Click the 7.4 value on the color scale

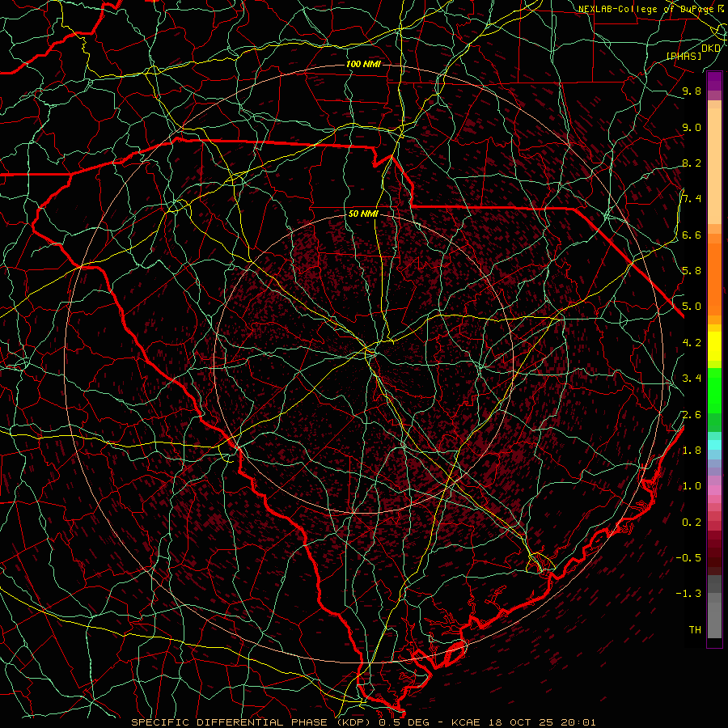[692, 199]
